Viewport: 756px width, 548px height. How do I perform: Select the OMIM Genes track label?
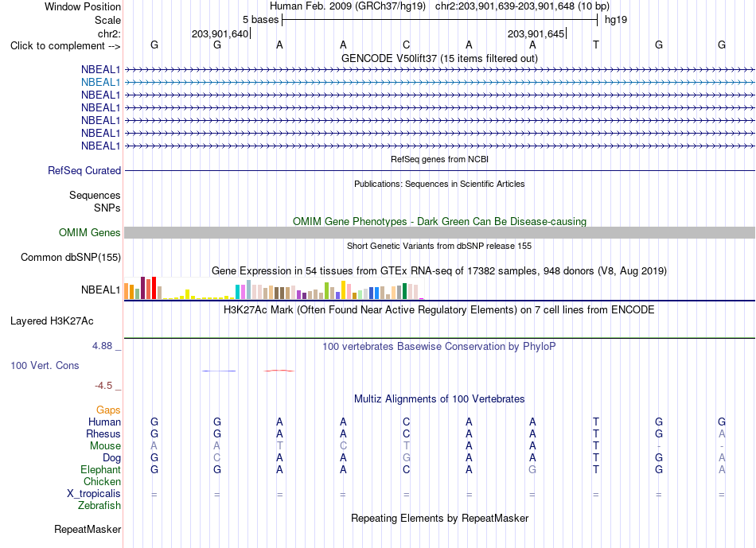tap(90, 233)
